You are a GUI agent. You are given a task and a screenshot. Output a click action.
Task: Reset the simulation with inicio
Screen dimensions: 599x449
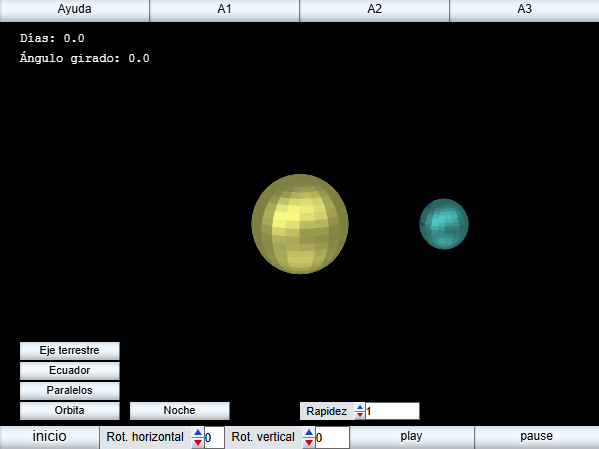pyautogui.click(x=49, y=437)
